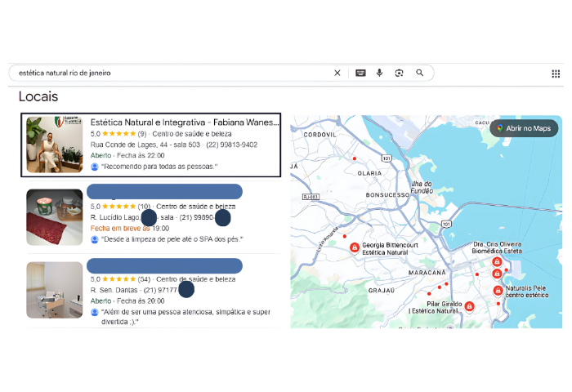Screen dimensions: 572x392
Task: Open the on-screen keyboard input tool
Action: pyautogui.click(x=360, y=73)
